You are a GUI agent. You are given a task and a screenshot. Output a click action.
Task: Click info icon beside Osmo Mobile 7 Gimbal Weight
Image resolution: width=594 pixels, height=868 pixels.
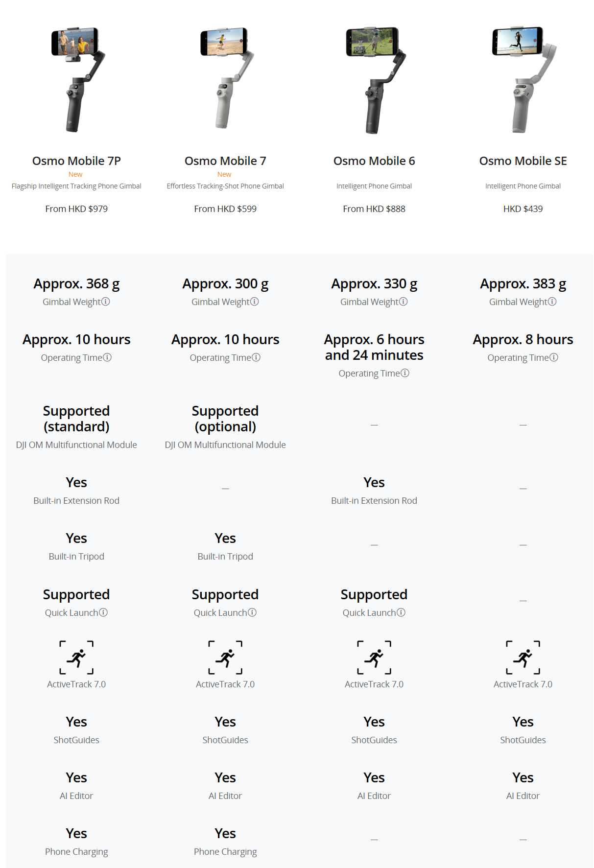click(x=255, y=302)
